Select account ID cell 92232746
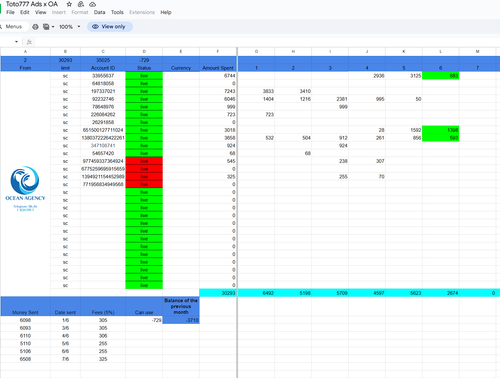Image resolution: width=500 pixels, height=378 pixels. click(x=103, y=99)
